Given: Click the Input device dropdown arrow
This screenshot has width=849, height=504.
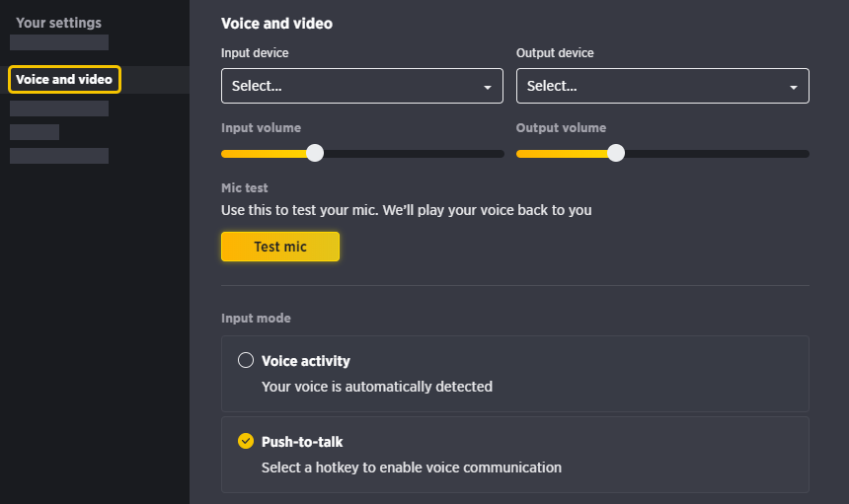Looking at the screenshot, I should pyautogui.click(x=488, y=87).
